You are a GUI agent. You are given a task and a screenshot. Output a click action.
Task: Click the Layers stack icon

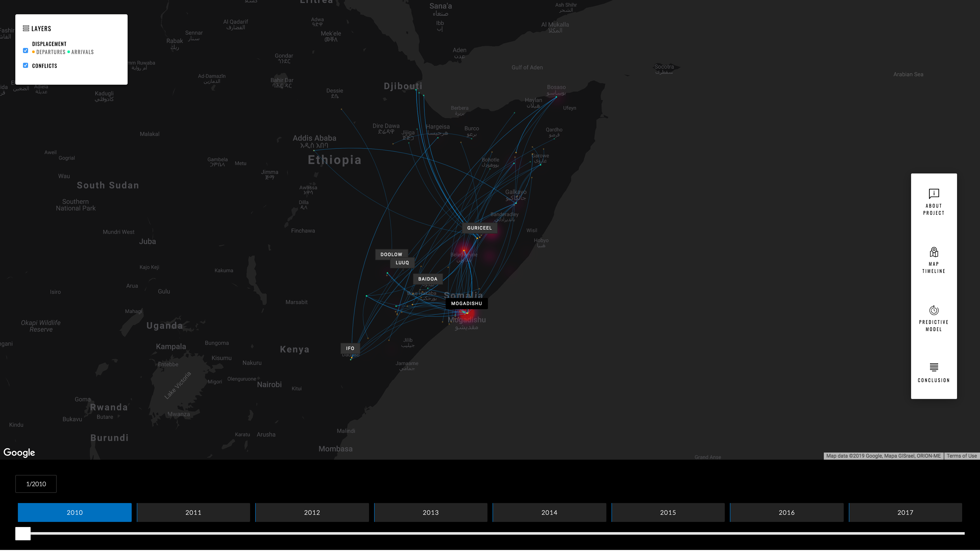pos(26,29)
